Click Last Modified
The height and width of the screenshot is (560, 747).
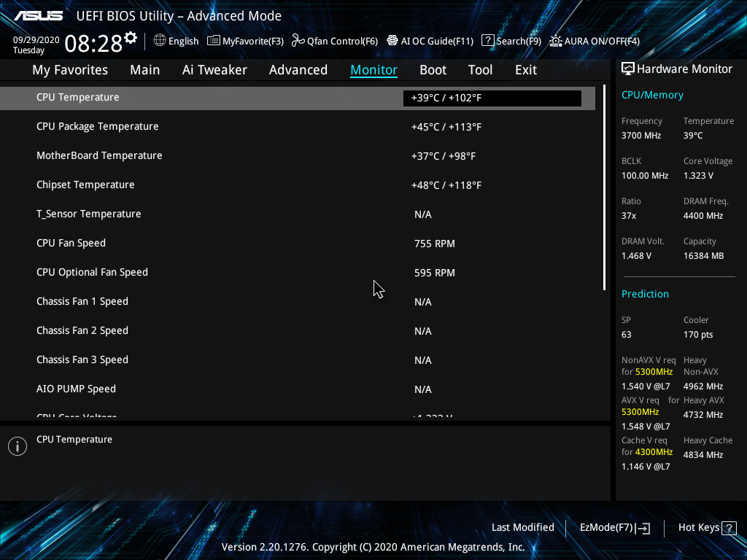tap(522, 528)
